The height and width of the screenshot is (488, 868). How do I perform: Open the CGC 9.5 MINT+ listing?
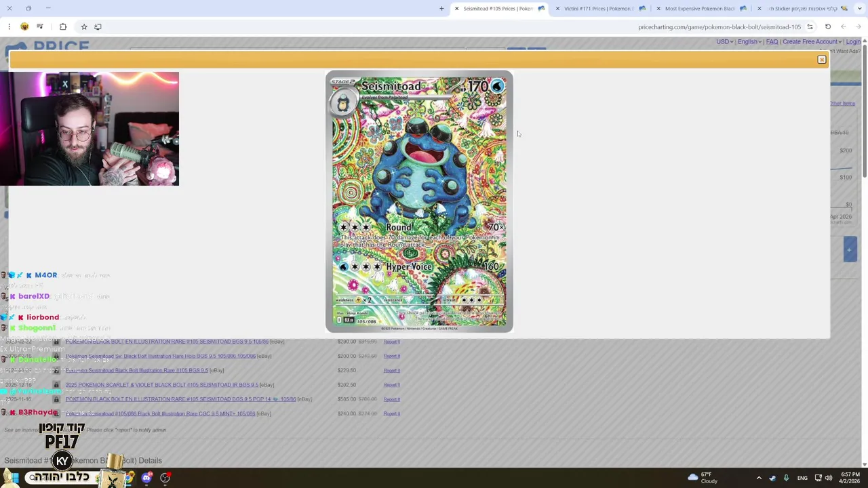(x=160, y=413)
